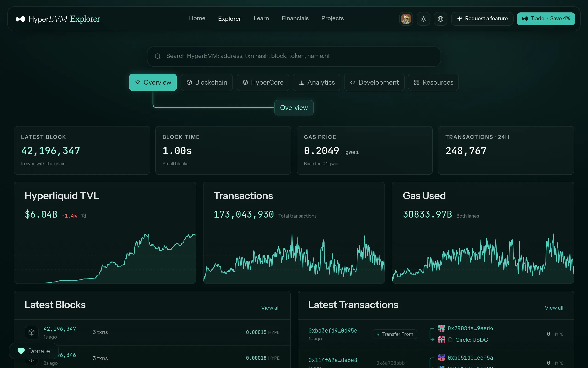Open transaction 0xba3efd9…0d95e
The width and height of the screenshot is (588, 368).
click(333, 331)
